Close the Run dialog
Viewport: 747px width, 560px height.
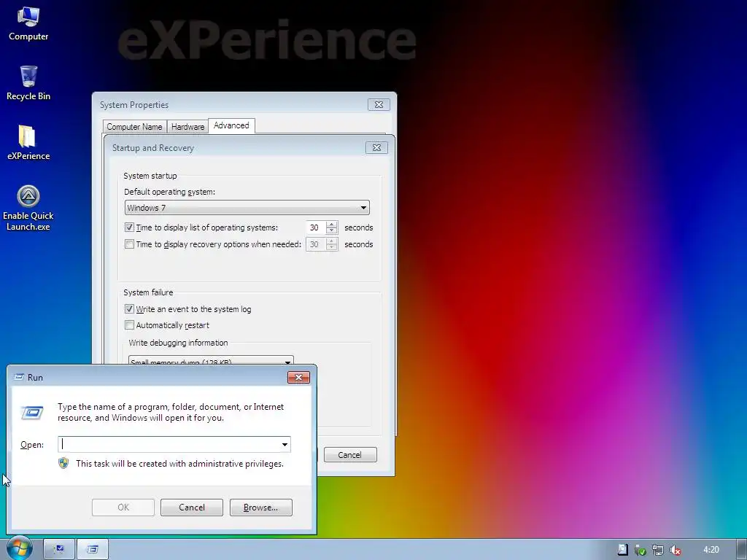point(298,377)
